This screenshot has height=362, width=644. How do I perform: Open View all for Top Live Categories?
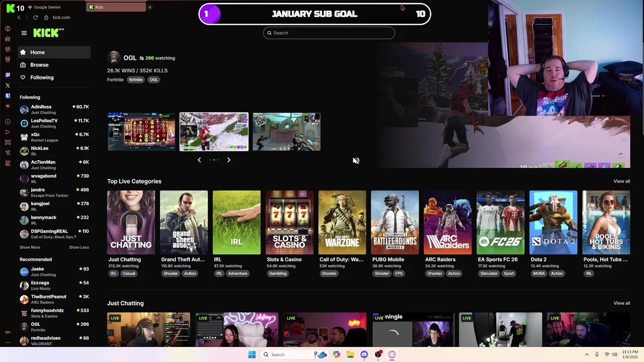pos(621,181)
